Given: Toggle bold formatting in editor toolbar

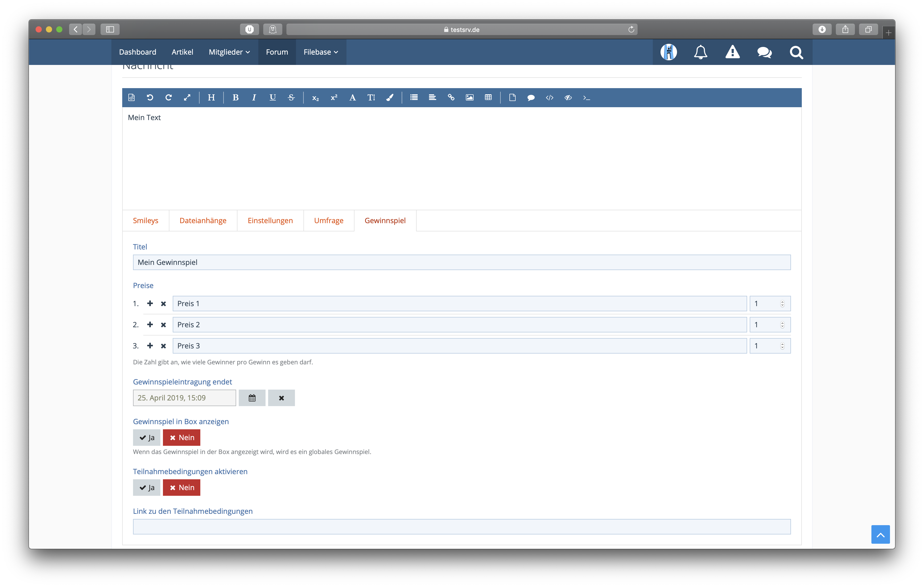Looking at the screenshot, I should (235, 97).
